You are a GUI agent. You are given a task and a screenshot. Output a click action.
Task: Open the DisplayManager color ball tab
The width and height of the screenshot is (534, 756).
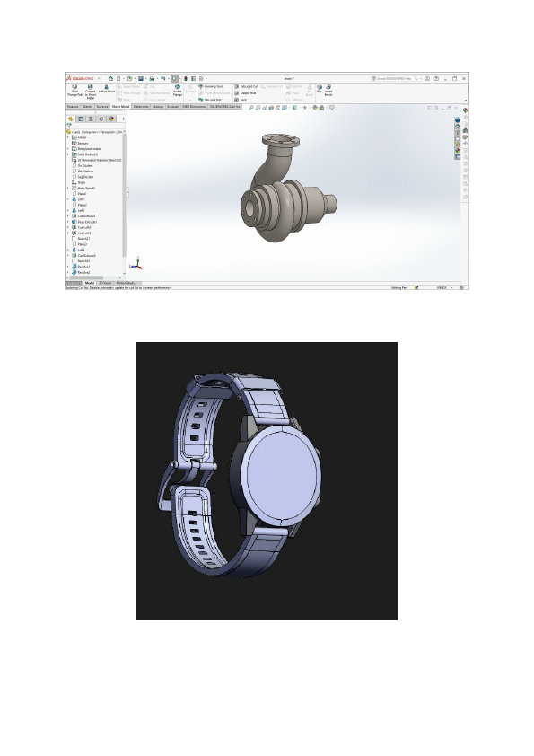pyautogui.click(x=111, y=119)
